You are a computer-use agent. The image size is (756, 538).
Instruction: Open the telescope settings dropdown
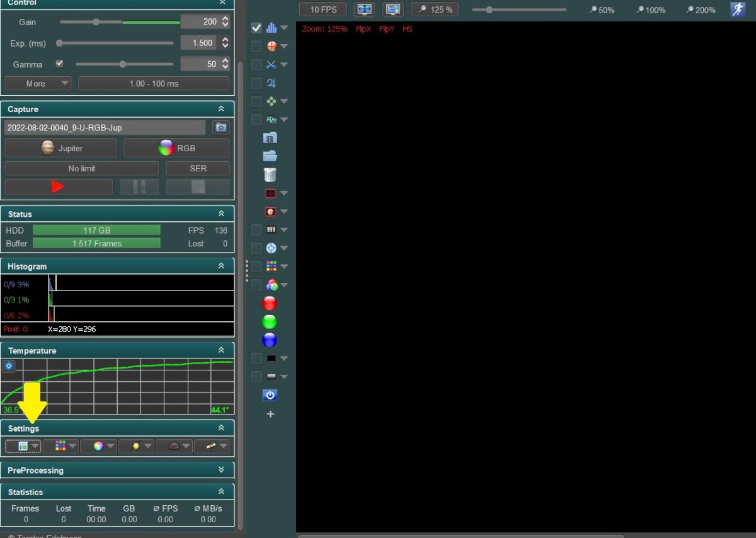pyautogui.click(x=212, y=446)
